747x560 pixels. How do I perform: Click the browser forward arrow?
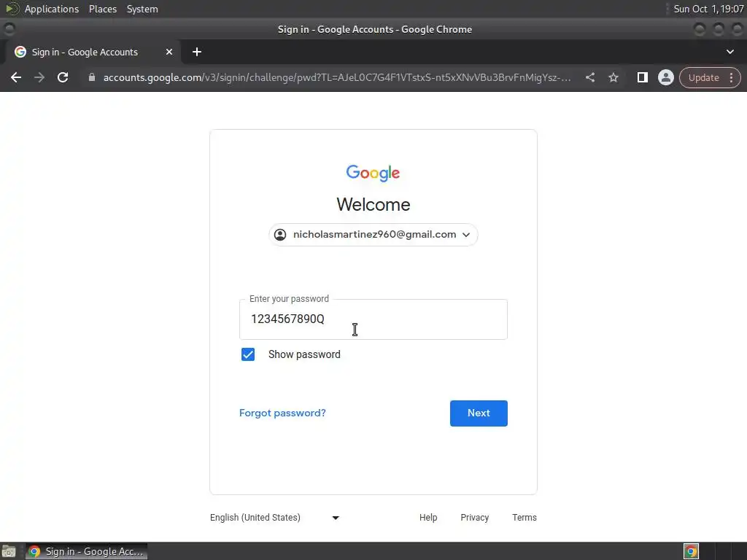39,77
